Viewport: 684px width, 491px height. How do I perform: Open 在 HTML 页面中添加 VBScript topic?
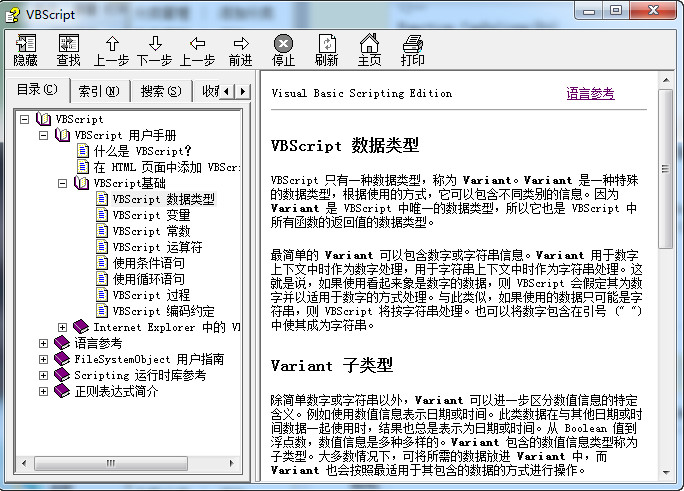tap(167, 167)
